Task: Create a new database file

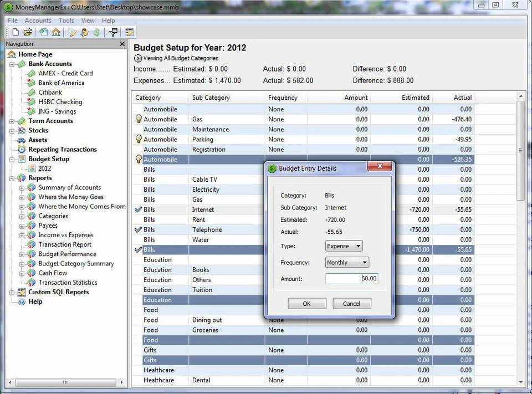Action: click(16, 32)
